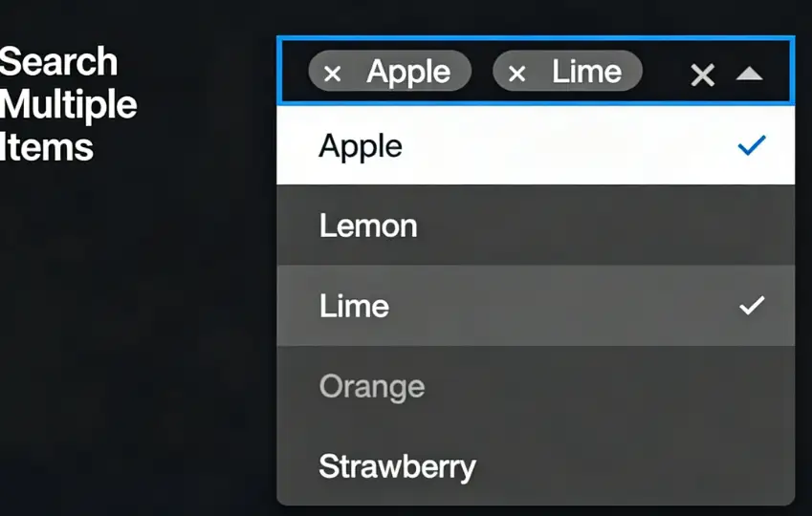Remove the Apple tag with its x
This screenshot has width=812, height=516.
(332, 73)
